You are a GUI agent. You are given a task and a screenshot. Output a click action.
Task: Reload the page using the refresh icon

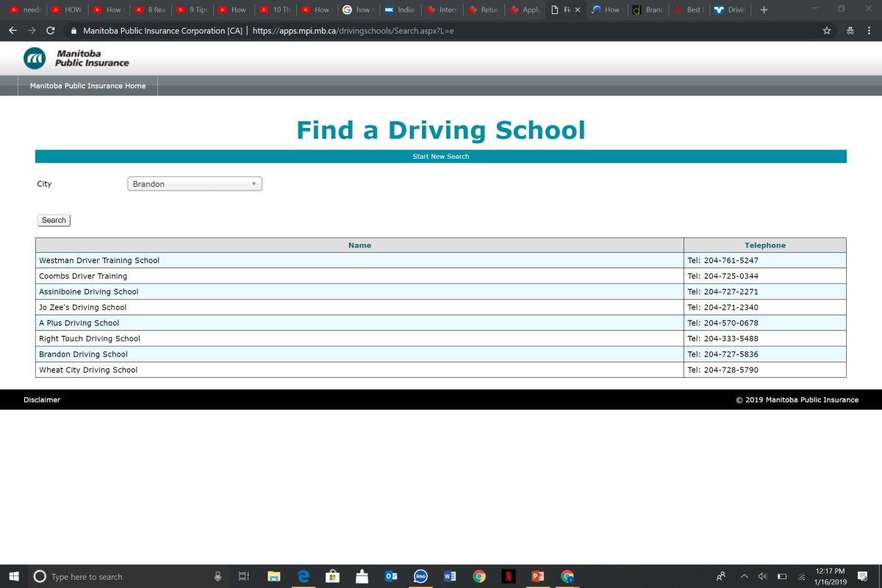coord(50,31)
